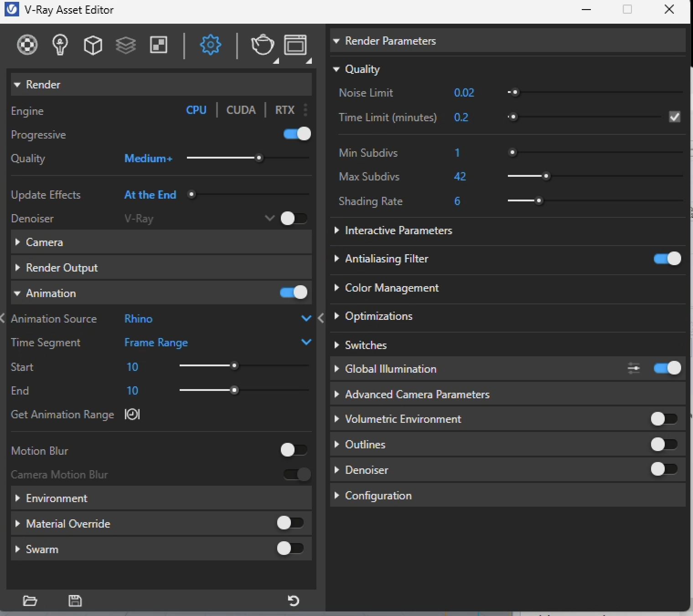The height and width of the screenshot is (616, 693).
Task: Enable the V-Ray Denoiser switch in Render
Action: 294,219
